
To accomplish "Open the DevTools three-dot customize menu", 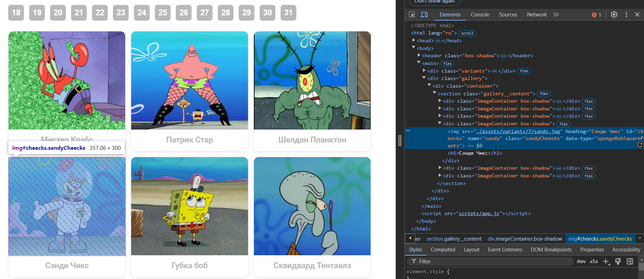I will pyautogui.click(x=626, y=15).
